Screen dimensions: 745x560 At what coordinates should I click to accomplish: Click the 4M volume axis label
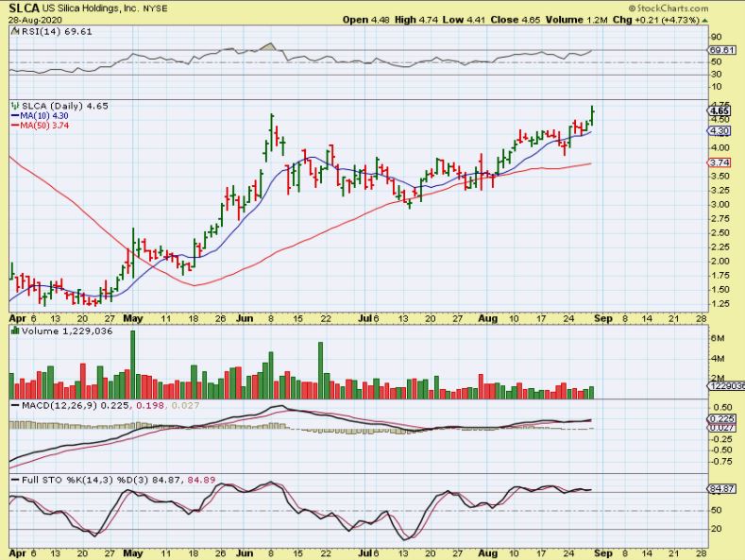[718, 359]
